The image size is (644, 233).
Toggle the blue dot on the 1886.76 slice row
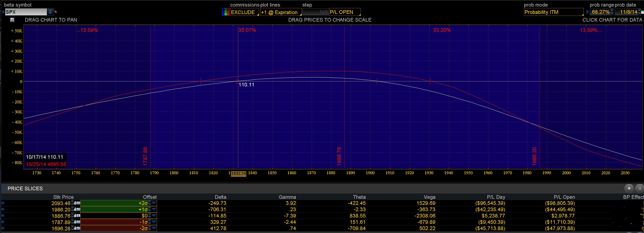tap(2, 216)
